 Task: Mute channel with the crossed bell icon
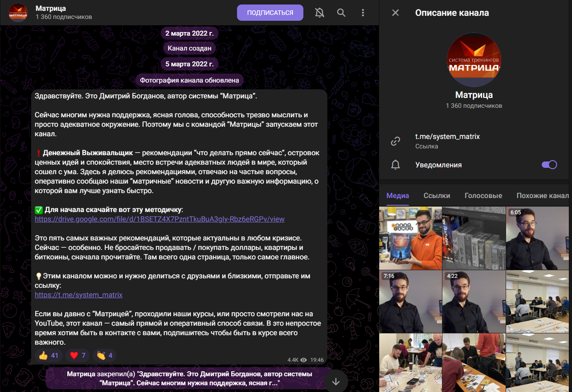point(320,13)
